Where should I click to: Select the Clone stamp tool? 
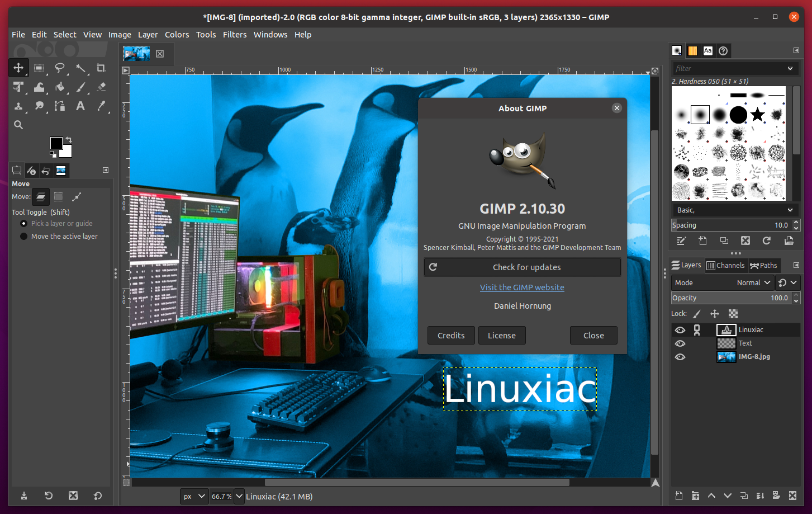coord(18,106)
